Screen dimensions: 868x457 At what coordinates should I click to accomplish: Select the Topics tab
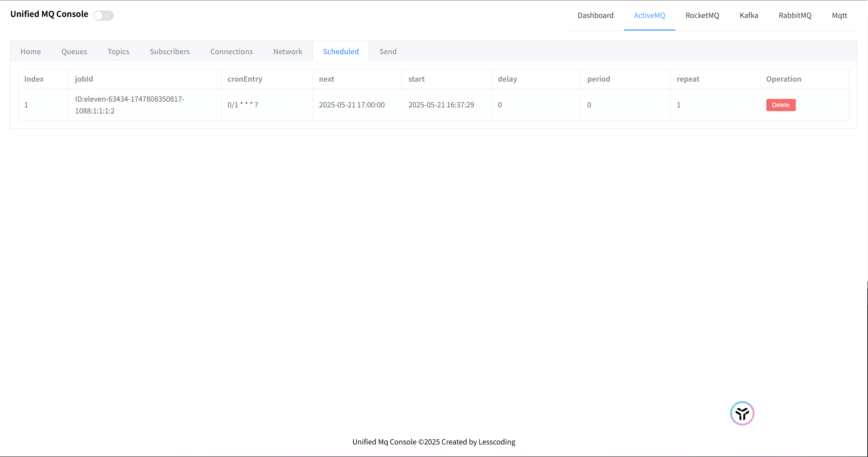pos(118,51)
